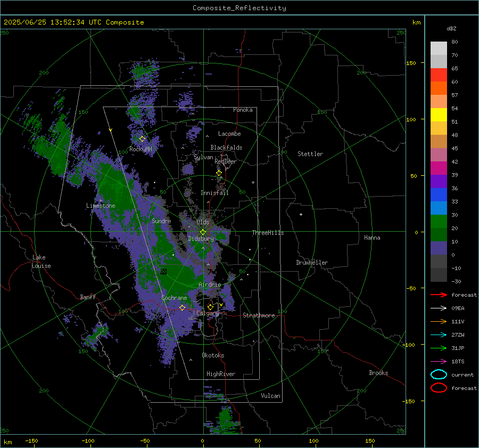This screenshot has width=479, height=448.
Task: Click the dark gray swatch near -10
Action: 439,274
